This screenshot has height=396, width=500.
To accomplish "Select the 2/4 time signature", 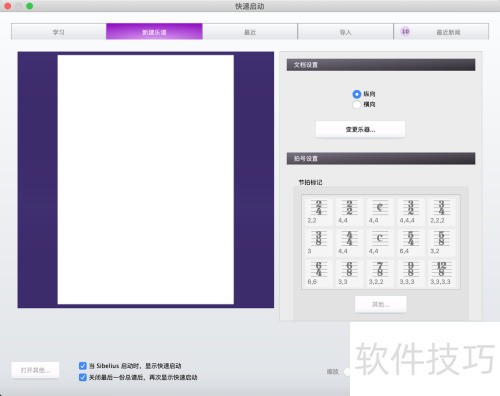I will pyautogui.click(x=318, y=212).
